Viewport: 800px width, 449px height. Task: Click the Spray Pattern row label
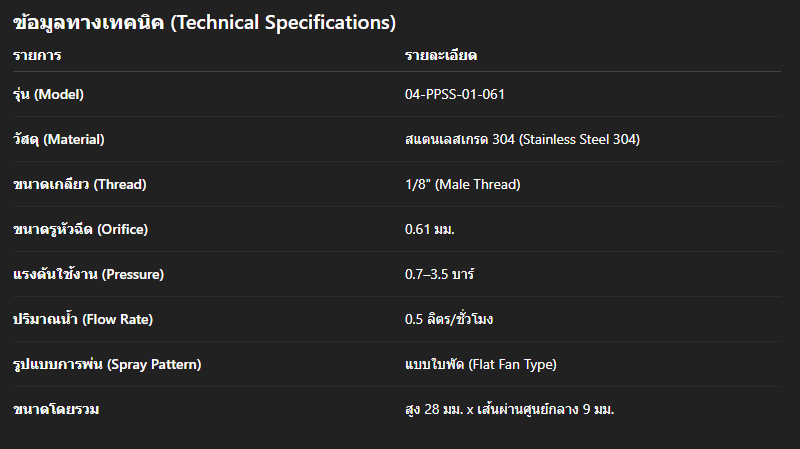pyautogui.click(x=107, y=364)
